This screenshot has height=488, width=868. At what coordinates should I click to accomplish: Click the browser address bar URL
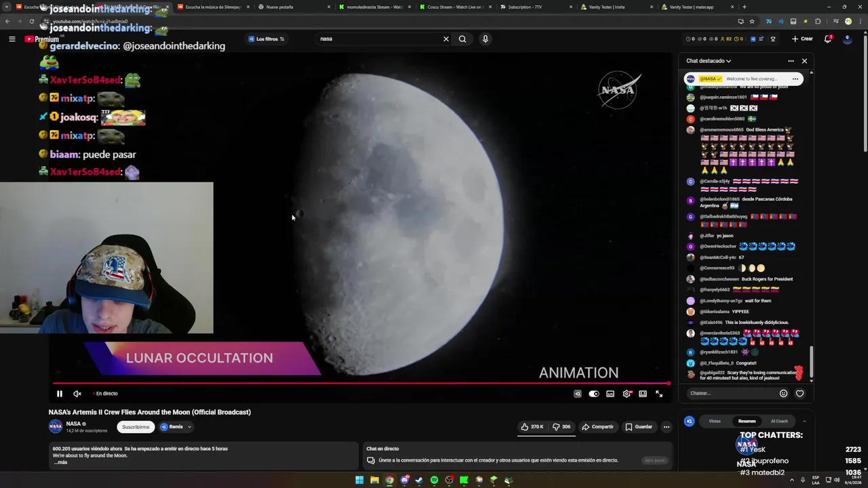pos(90,22)
